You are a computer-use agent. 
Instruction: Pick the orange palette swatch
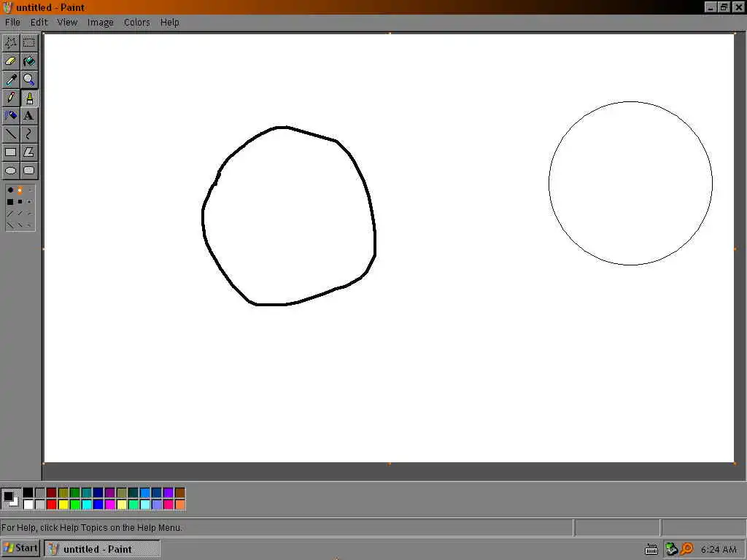click(x=180, y=505)
